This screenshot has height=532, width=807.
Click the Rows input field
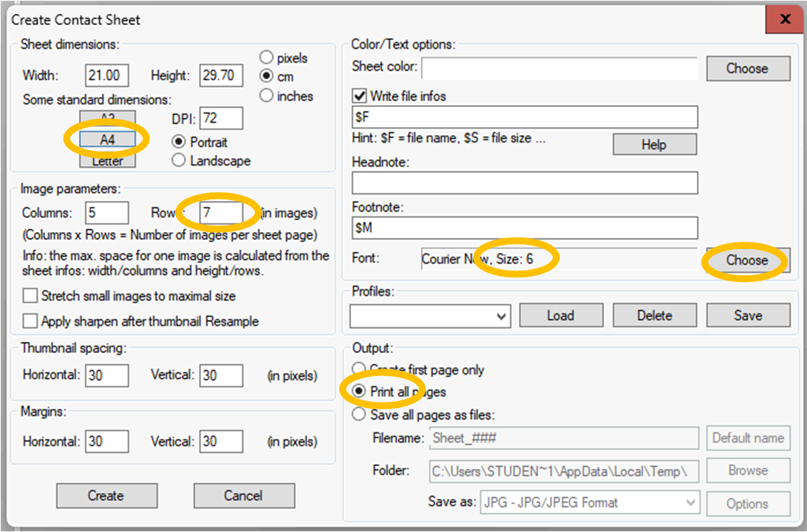pyautogui.click(x=221, y=213)
